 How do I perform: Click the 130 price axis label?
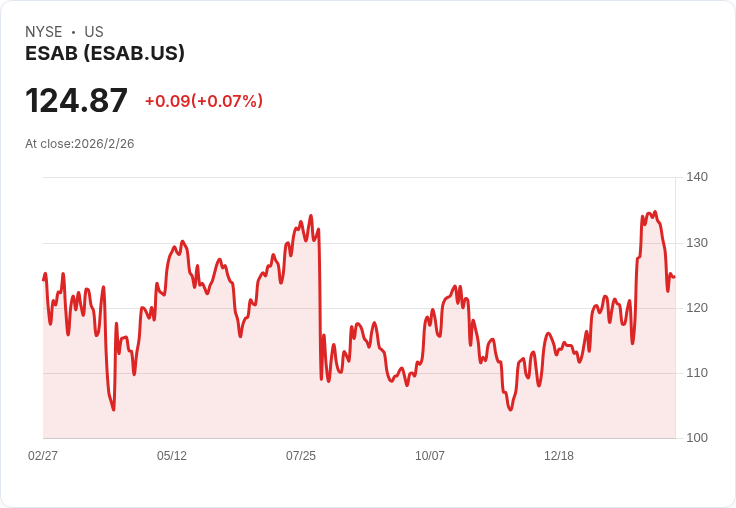click(x=697, y=243)
